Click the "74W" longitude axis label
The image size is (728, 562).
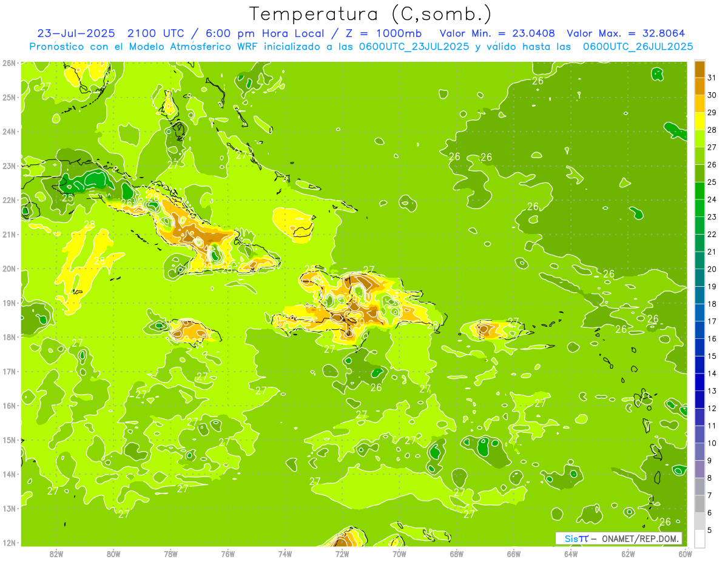click(285, 554)
